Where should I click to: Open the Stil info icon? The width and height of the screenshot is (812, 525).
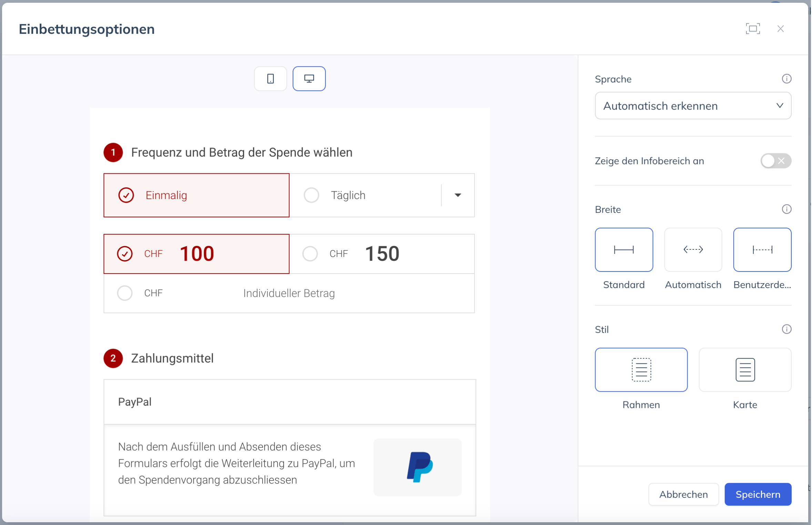pyautogui.click(x=786, y=329)
